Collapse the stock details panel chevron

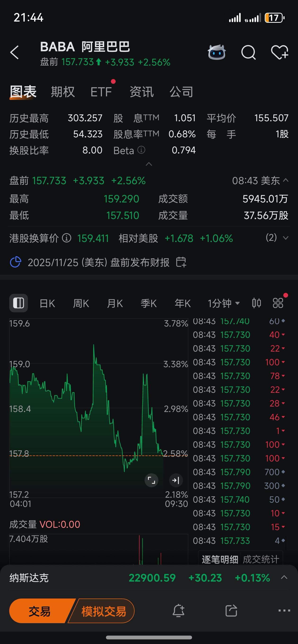(149, 164)
